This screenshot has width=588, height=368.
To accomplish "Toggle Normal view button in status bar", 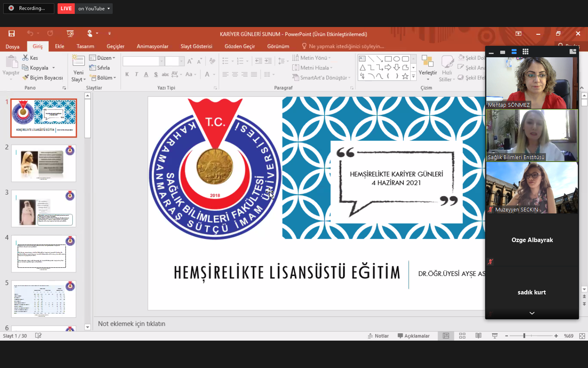I will click(x=446, y=336).
